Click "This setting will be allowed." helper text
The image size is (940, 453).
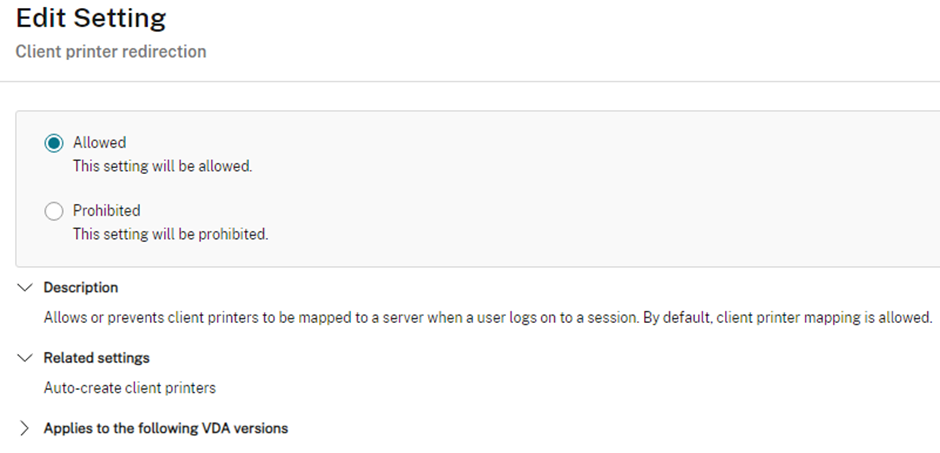(x=162, y=166)
